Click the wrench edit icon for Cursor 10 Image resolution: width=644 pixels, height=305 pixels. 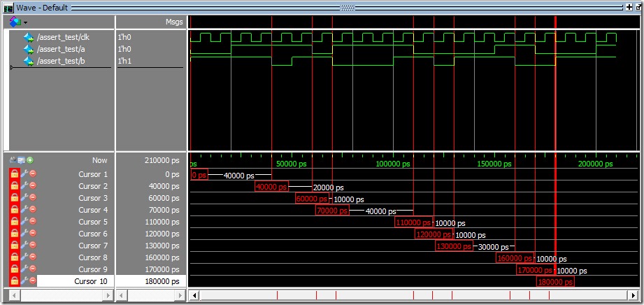(x=24, y=282)
